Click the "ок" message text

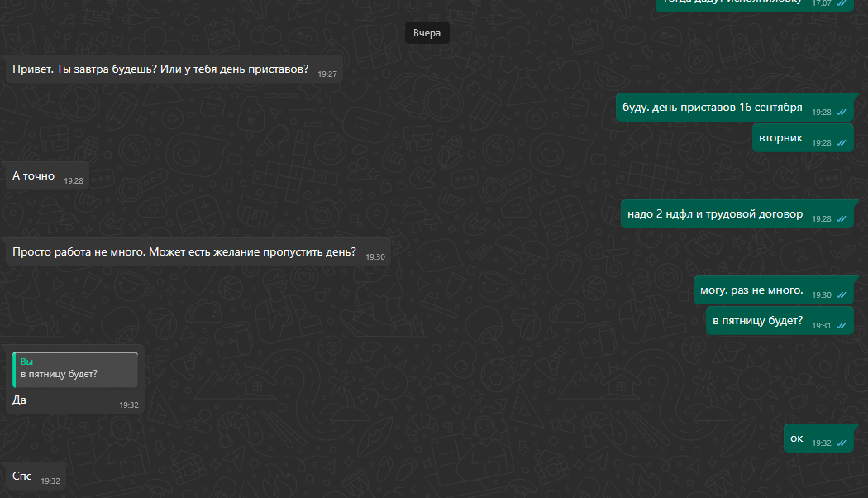796,438
